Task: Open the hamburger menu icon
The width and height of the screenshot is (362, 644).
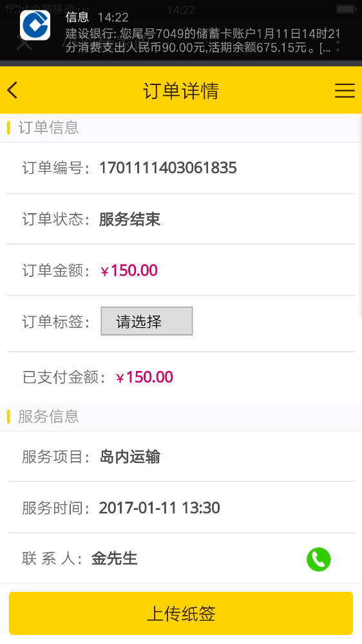Action: tap(345, 90)
